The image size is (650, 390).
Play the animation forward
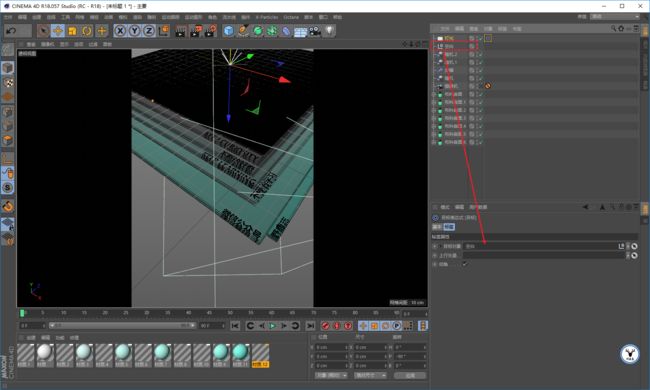point(272,326)
